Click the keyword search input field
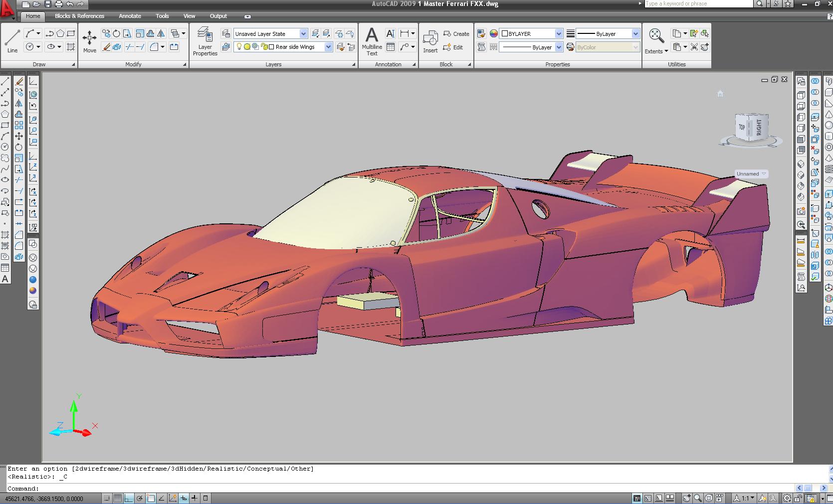The height and width of the screenshot is (504, 833). [x=698, y=3]
